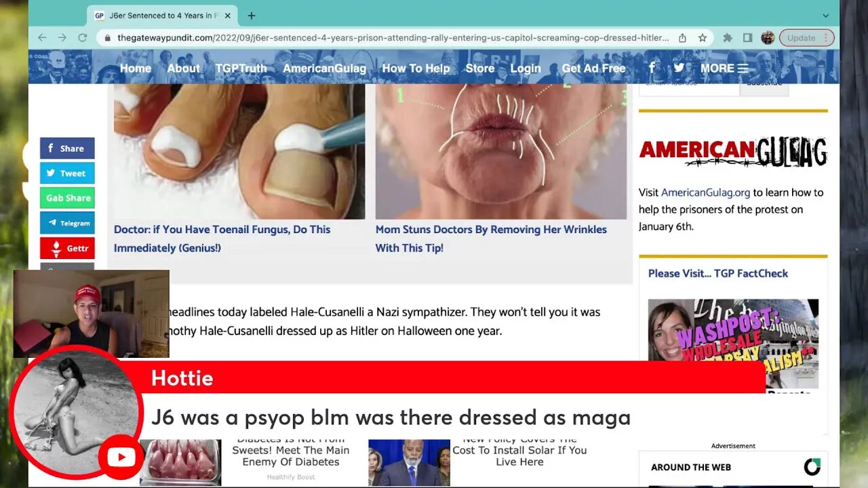Screen dimensions: 868x488
Task: Click the Gab Share button
Action: pyautogui.click(x=67, y=198)
